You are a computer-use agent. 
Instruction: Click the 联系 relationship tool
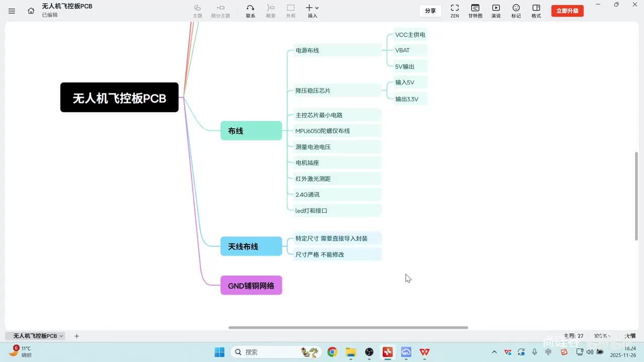(x=251, y=11)
